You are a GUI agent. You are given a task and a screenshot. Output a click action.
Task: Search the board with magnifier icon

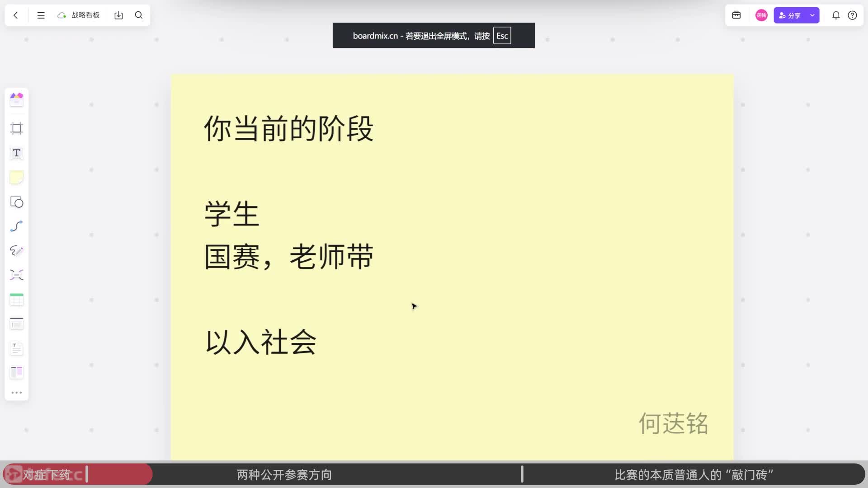tap(139, 15)
